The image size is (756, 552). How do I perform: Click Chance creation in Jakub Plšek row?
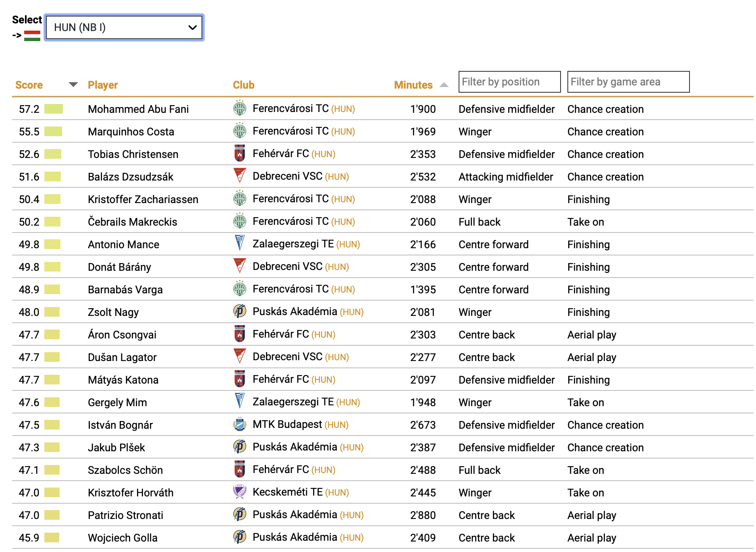click(605, 448)
